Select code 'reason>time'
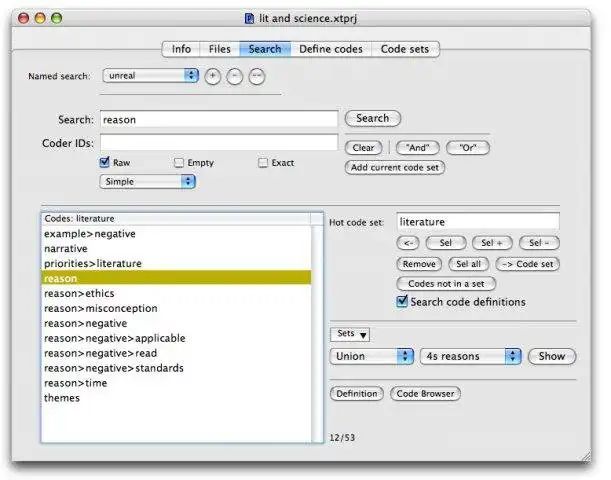The height and width of the screenshot is (480, 611). click(177, 383)
